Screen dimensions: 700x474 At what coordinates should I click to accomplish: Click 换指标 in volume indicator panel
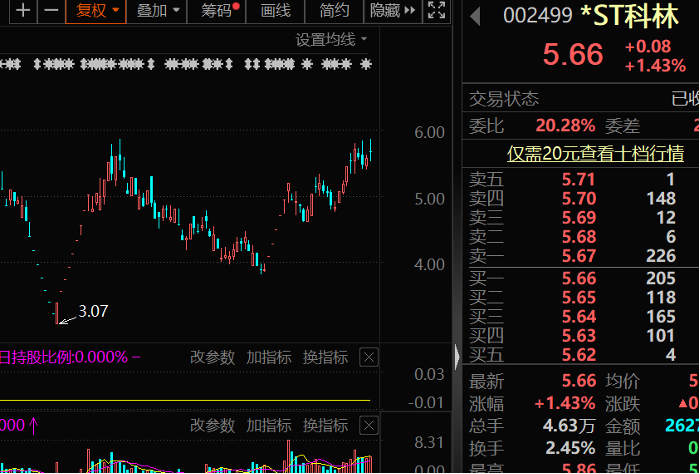pos(325,426)
